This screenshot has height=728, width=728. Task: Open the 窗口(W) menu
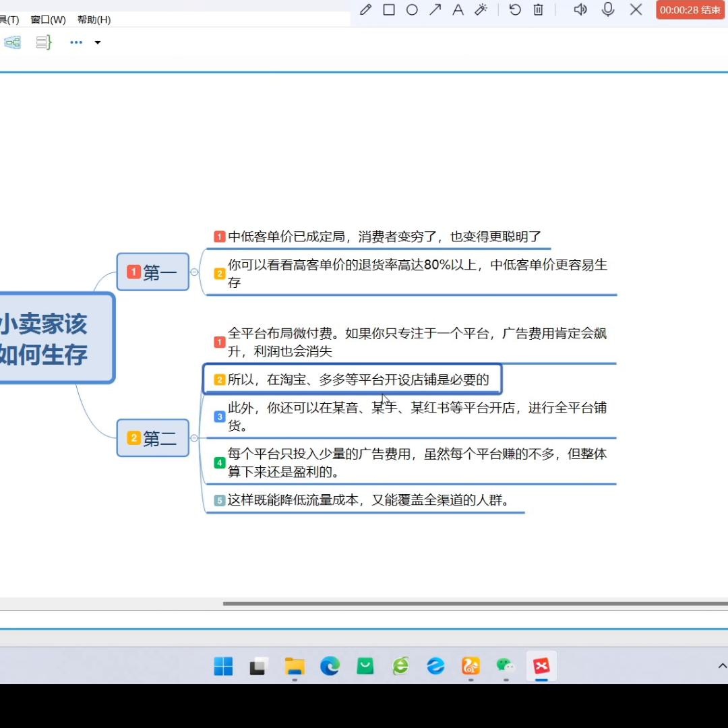[49, 20]
